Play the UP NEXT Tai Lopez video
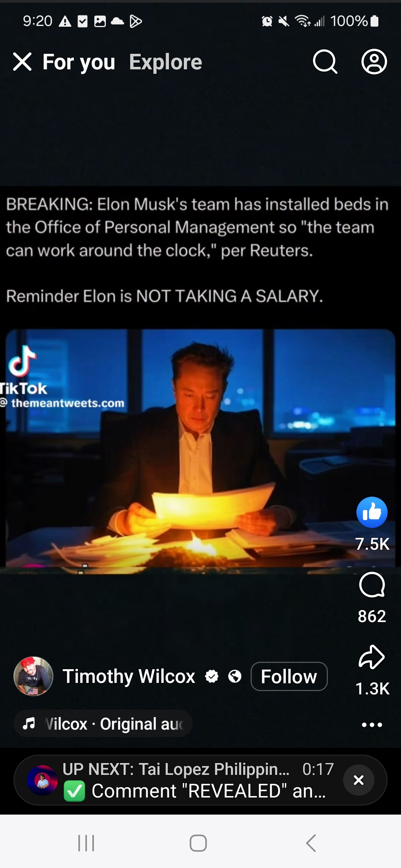401x868 pixels. point(178,780)
